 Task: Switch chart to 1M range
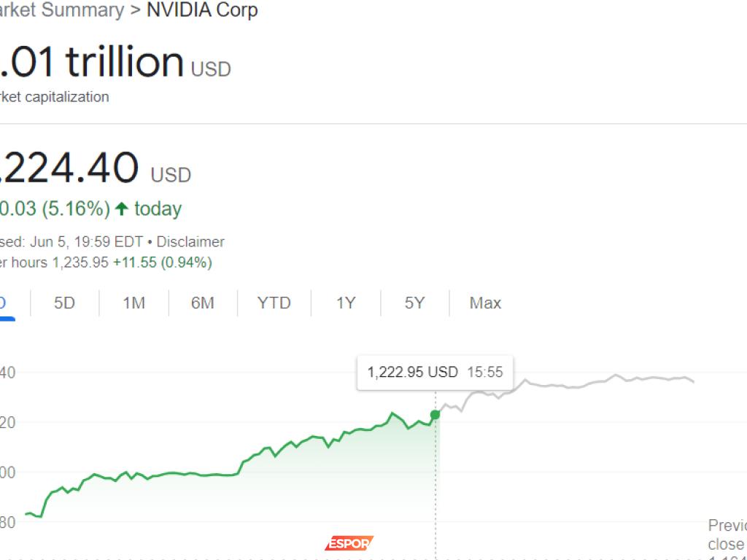tap(133, 303)
